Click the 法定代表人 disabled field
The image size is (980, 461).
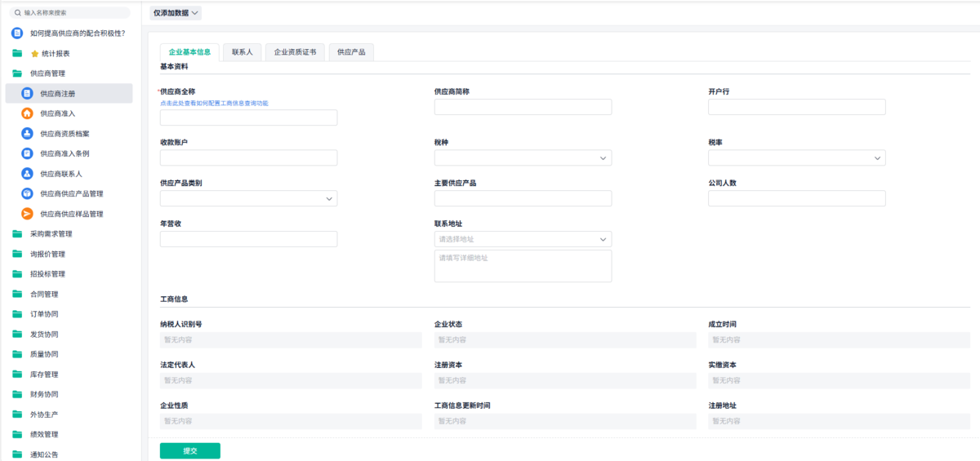tap(291, 380)
